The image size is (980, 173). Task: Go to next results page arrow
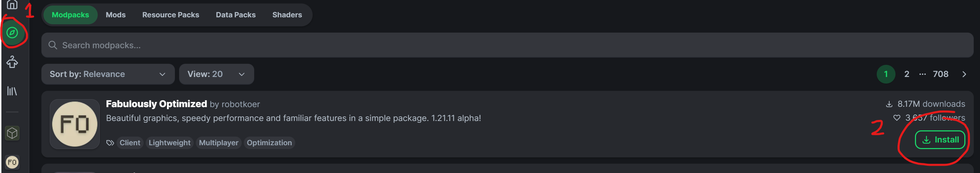(x=964, y=74)
